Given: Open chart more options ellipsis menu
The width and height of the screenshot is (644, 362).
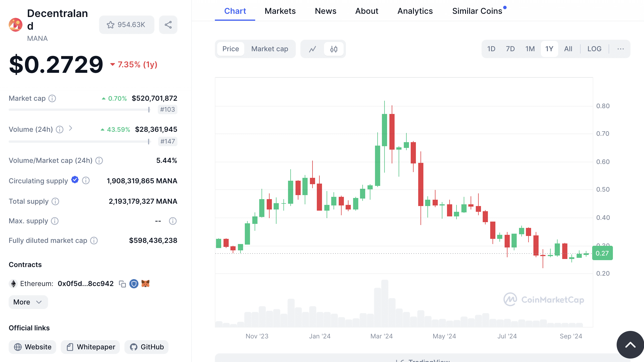Looking at the screenshot, I should pyautogui.click(x=621, y=49).
